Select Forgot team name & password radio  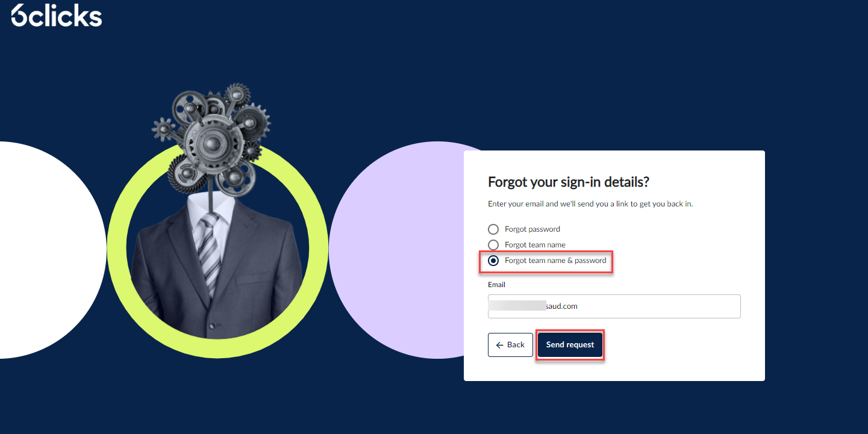(x=493, y=261)
